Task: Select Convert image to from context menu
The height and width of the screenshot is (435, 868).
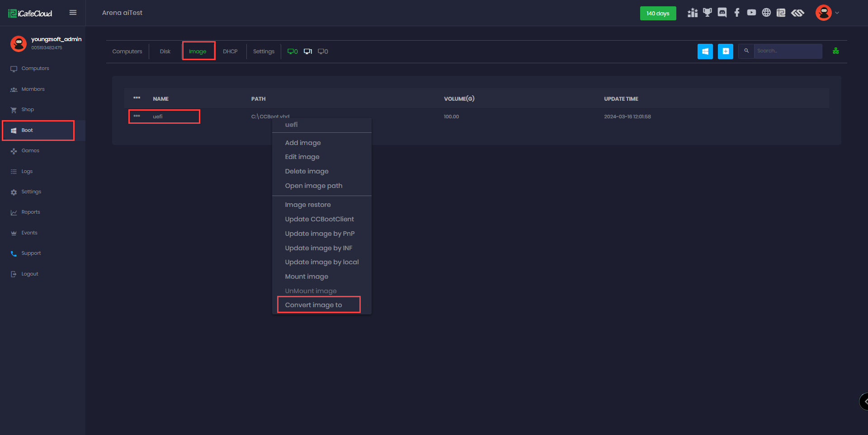Action: pos(313,305)
